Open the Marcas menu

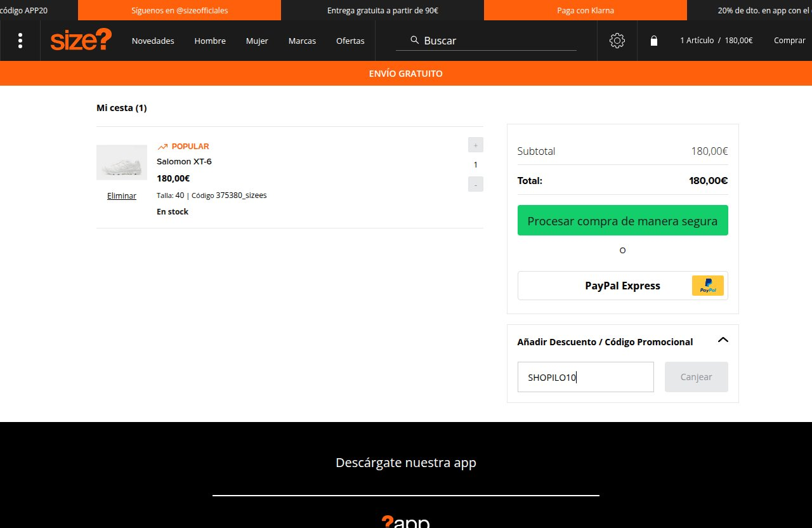302,41
